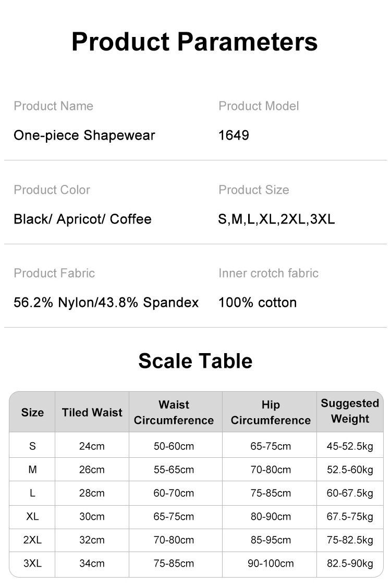The width and height of the screenshot is (391, 588).
Task: Click the Waist Circumference column header
Action: tap(174, 412)
